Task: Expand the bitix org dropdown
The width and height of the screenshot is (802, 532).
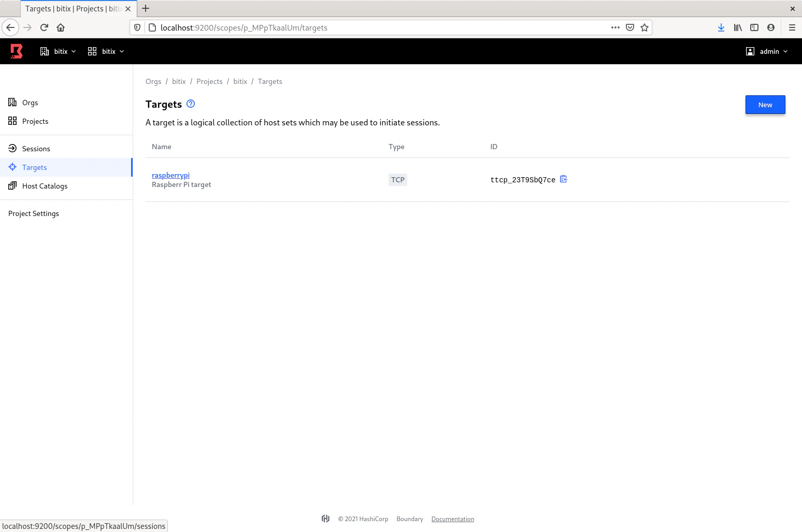Action: coord(58,51)
